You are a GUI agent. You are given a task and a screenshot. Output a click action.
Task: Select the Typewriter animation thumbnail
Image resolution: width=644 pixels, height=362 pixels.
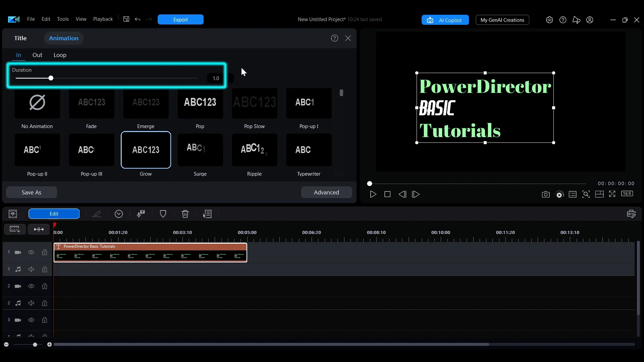point(309,150)
